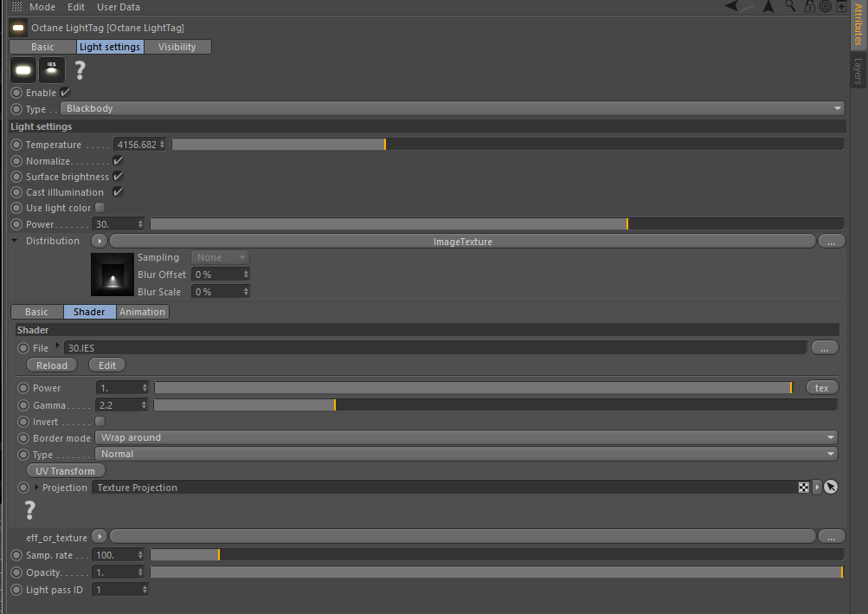Switch to the top Basic tab
868x614 pixels.
click(x=42, y=47)
